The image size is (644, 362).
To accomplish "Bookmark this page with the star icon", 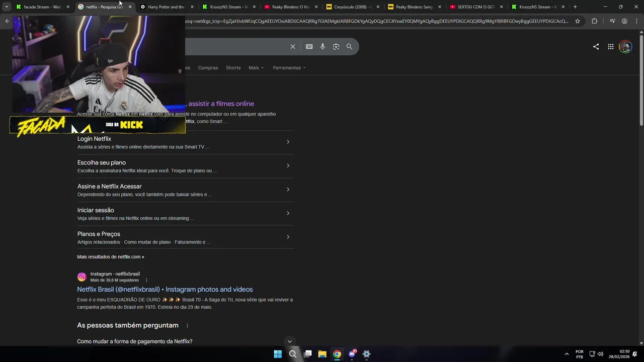I will click(578, 21).
